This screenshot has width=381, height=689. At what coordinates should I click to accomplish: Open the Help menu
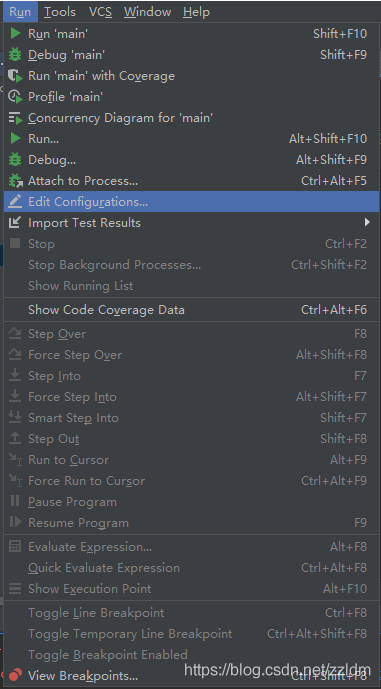[196, 12]
